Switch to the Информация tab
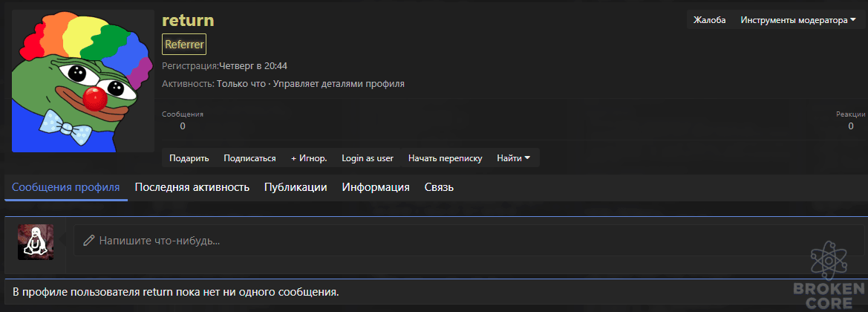The width and height of the screenshot is (868, 312). click(x=376, y=187)
